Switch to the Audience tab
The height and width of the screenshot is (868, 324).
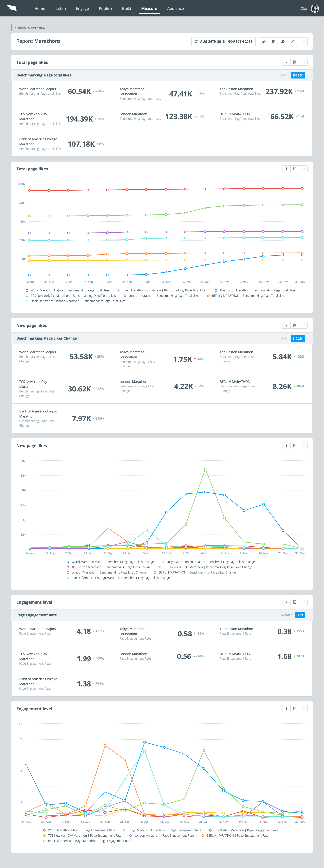175,8
